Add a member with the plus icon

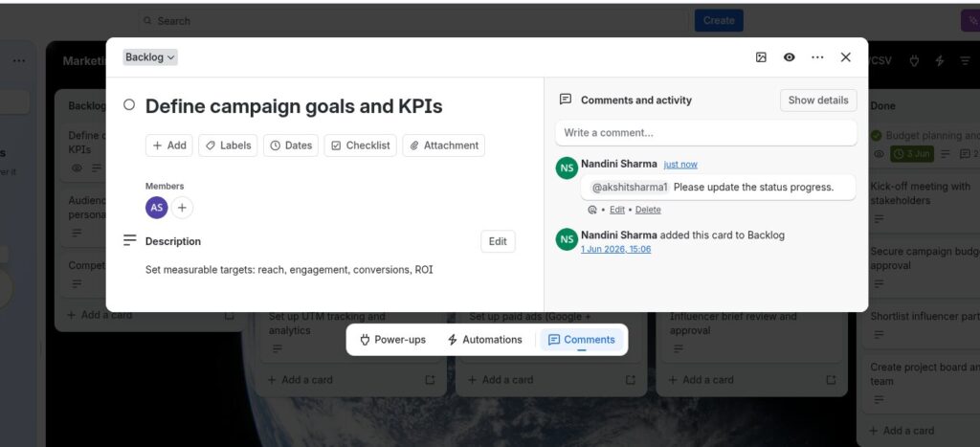coord(182,208)
